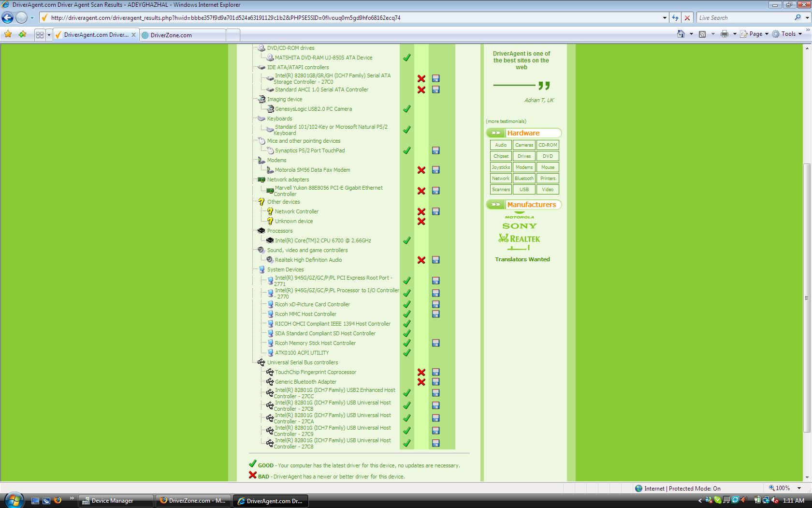
Task: Click the taskbar clock showing 1:11 AM
Action: tap(794, 501)
